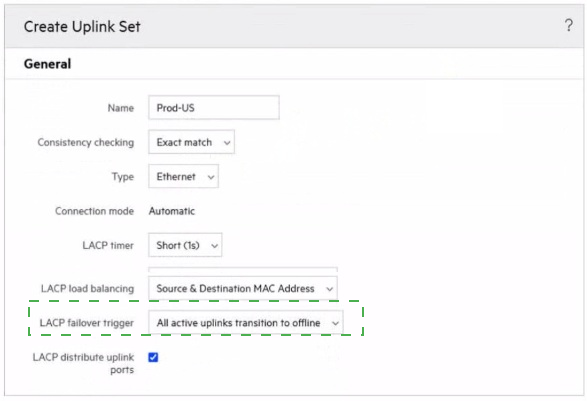Expand the Type dropdown showing Ethernet
Screen dimensions: 587x401
(x=183, y=176)
